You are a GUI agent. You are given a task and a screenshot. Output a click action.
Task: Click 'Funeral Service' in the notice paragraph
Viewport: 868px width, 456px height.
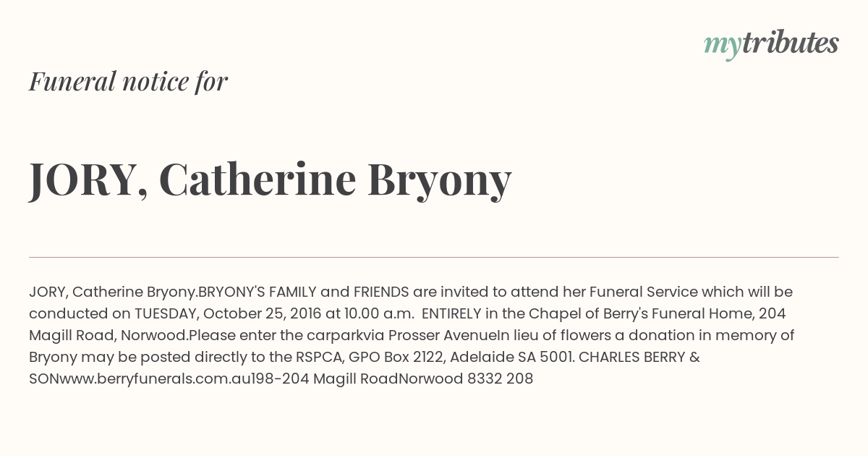tap(644, 292)
